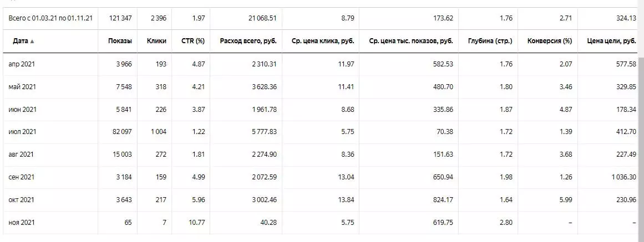Select the авг 2021 date cell
This screenshot has width=644, height=242.
(22, 155)
